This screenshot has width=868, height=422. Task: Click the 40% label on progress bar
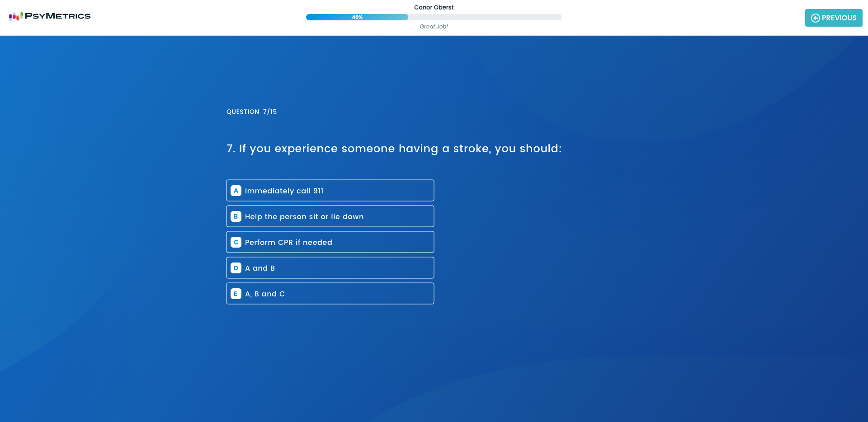pos(357,17)
